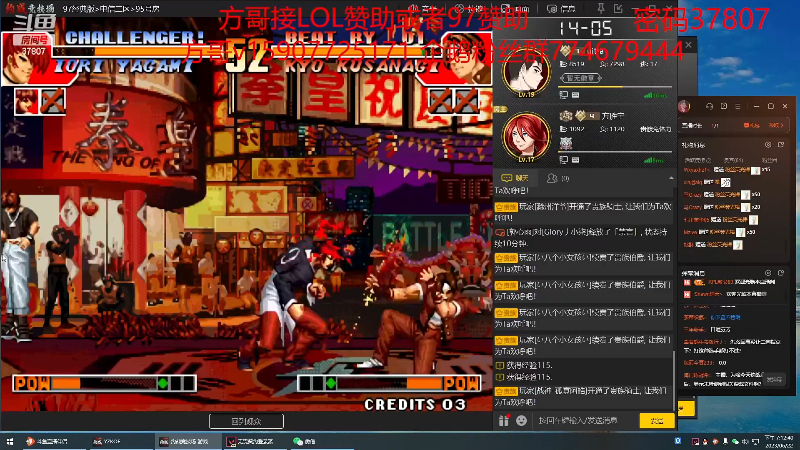Select chat line mentioning Glory mute notice
Viewport: 800px width, 450px height.
(582, 237)
